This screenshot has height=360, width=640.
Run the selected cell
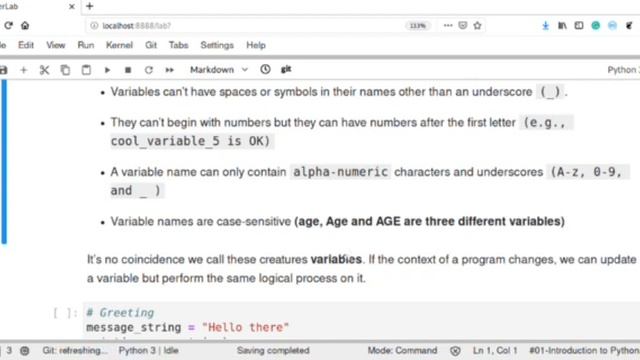(107, 70)
